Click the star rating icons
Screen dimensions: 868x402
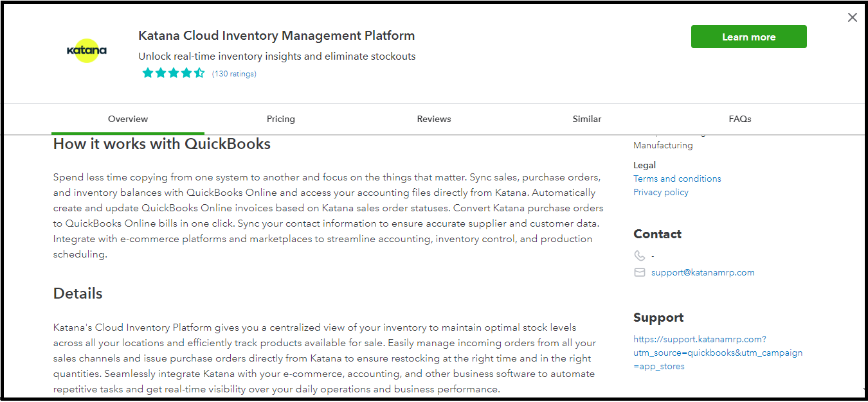coord(173,73)
